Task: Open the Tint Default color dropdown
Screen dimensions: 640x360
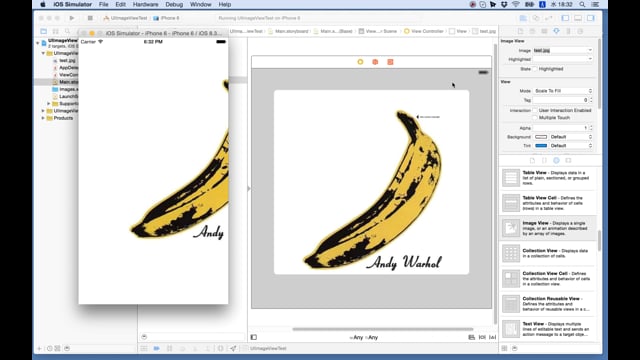Action: click(x=571, y=146)
